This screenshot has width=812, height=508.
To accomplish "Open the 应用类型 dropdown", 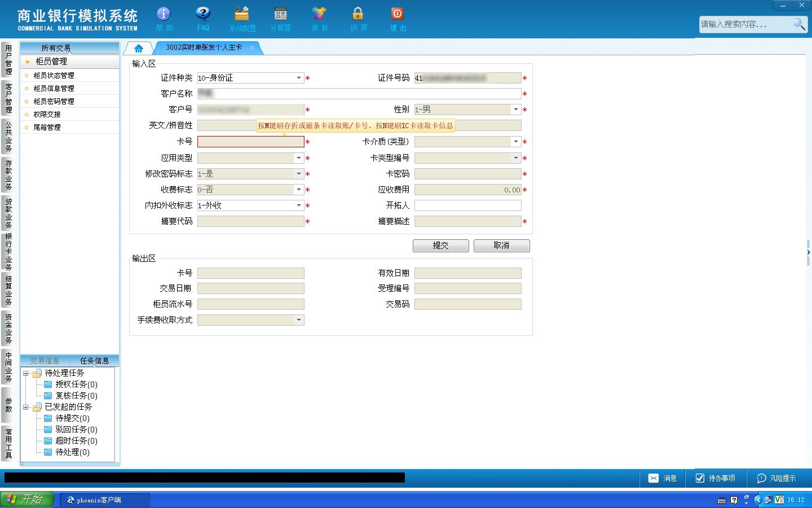I will tap(299, 158).
